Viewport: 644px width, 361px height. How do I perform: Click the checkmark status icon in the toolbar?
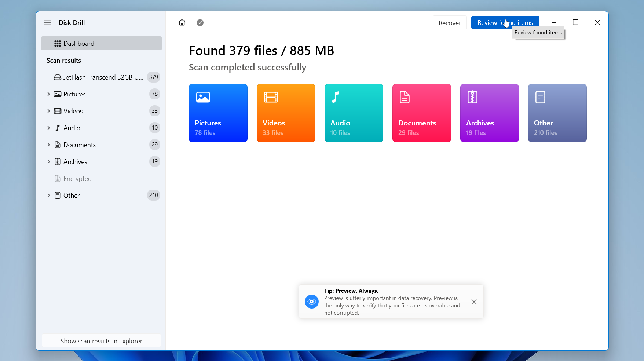point(200,23)
